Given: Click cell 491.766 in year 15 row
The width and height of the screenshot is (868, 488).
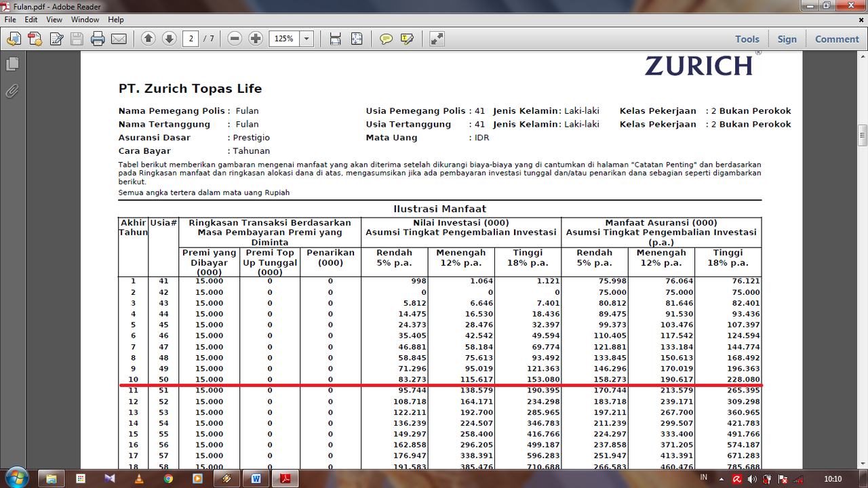Looking at the screenshot, I should pos(743,434).
